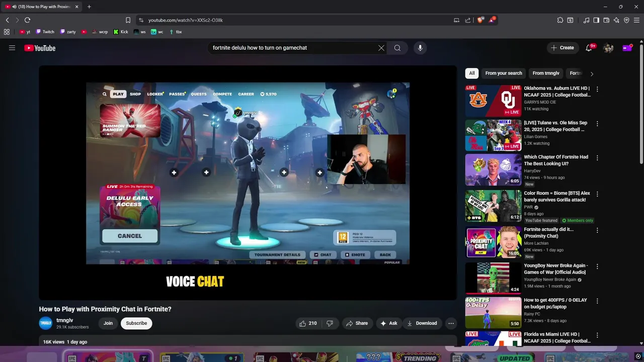Image resolution: width=644 pixels, height=362 pixels.
Task: Open the tmnglv channel avatar
Action: (x=46, y=323)
